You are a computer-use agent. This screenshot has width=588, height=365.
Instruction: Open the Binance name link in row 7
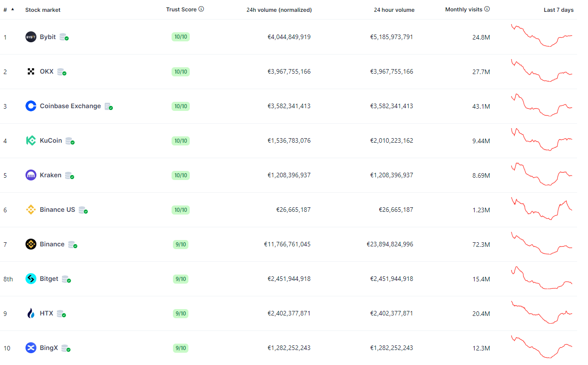[52, 244]
